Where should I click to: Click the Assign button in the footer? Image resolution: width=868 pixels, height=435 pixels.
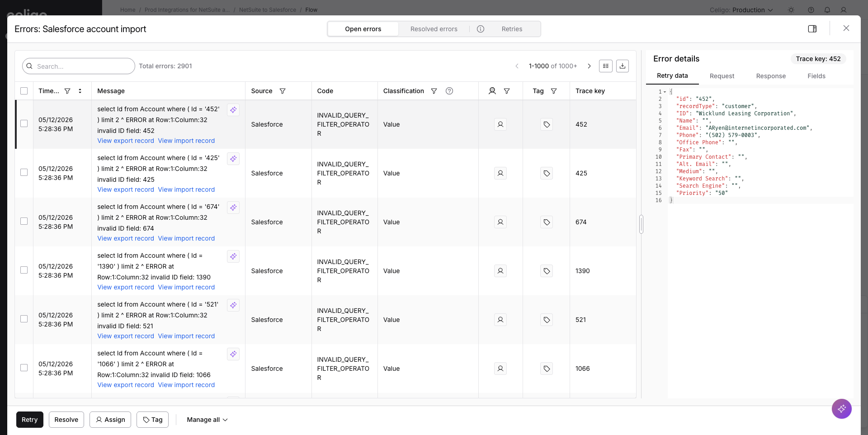coord(110,420)
